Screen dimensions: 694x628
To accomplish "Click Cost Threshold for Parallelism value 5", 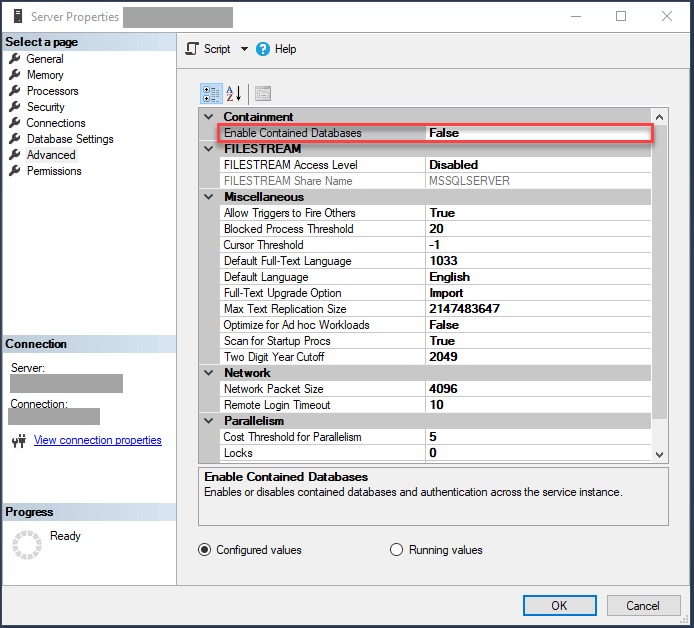I will click(x=538, y=437).
